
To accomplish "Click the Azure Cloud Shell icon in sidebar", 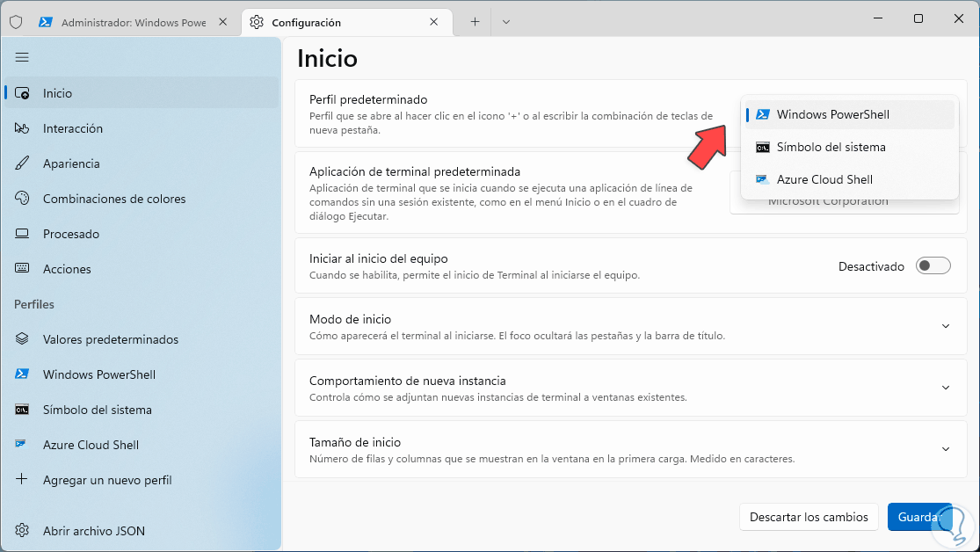I will click(x=21, y=444).
